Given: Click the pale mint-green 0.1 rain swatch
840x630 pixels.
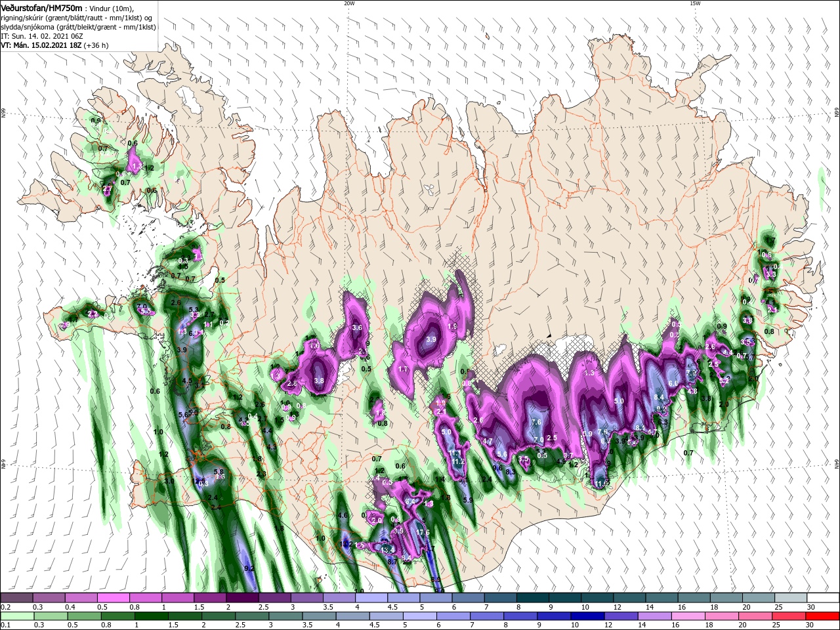Looking at the screenshot, I should click(17, 616).
